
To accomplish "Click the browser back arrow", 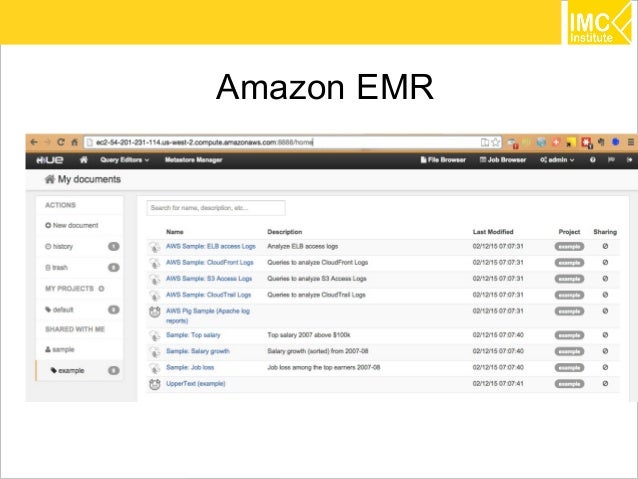I will (34, 142).
